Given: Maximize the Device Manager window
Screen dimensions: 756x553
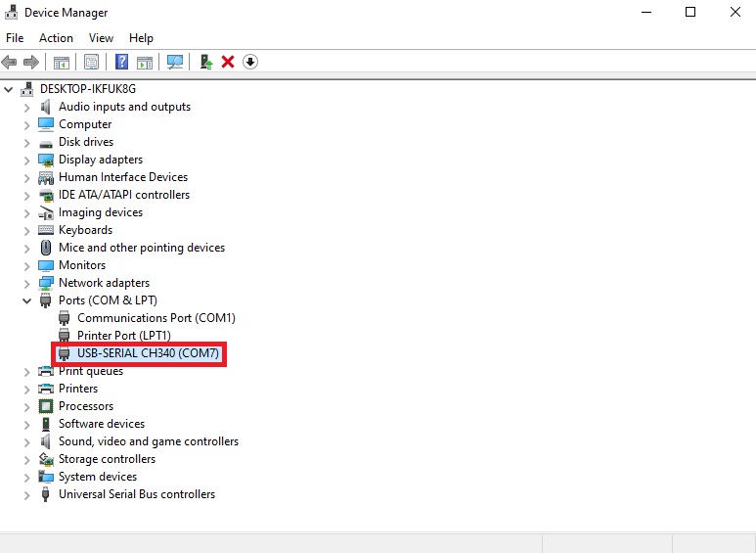Looking at the screenshot, I should click(x=690, y=12).
